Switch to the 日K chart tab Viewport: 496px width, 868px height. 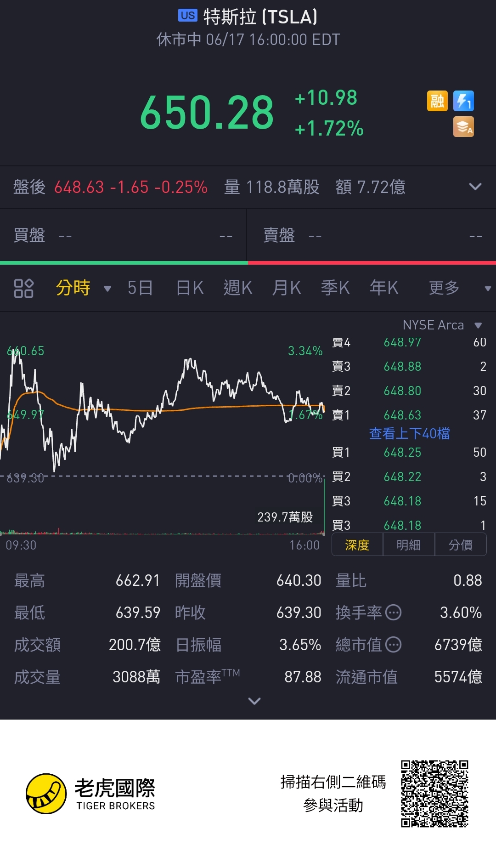(190, 288)
